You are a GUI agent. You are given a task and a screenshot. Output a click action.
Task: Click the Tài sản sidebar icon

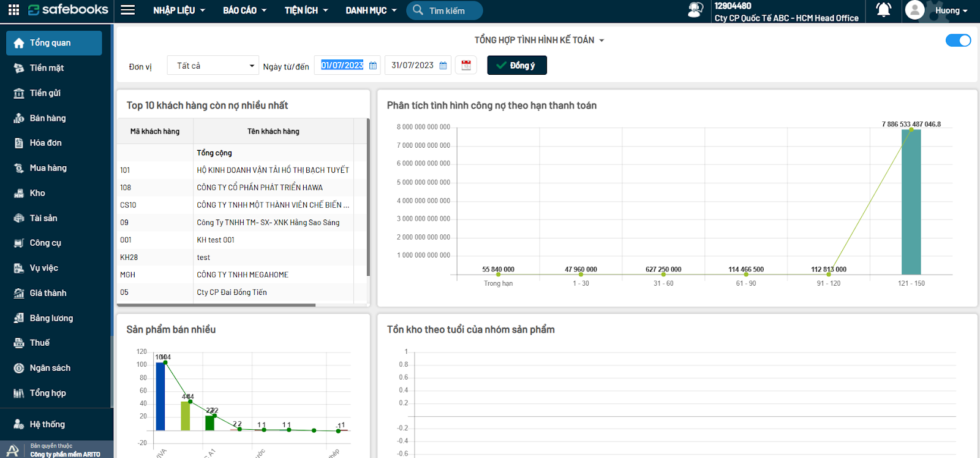tap(19, 218)
